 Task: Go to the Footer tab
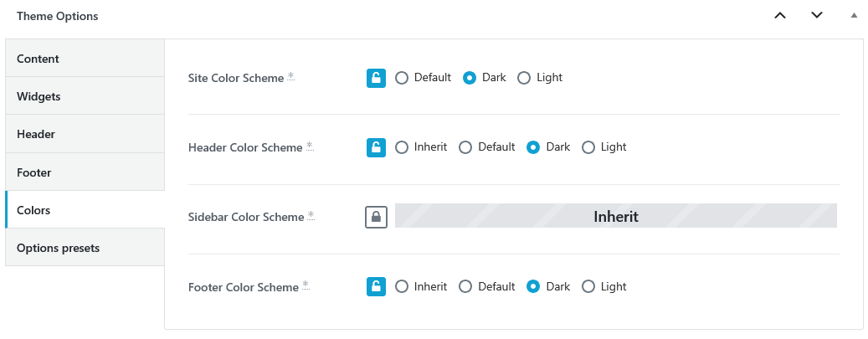coord(85,172)
